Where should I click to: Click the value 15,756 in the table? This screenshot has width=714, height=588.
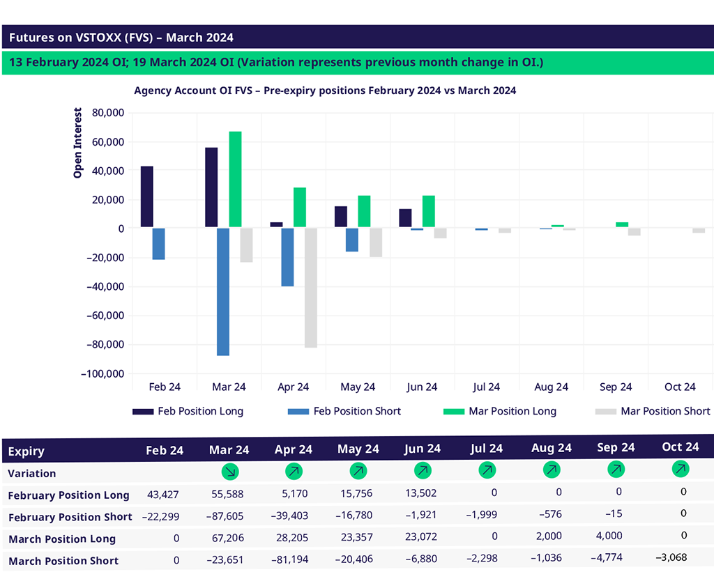(356, 493)
